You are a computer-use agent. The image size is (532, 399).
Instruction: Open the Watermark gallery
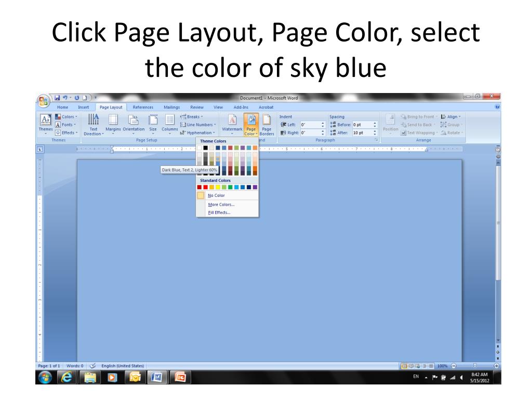[232, 125]
